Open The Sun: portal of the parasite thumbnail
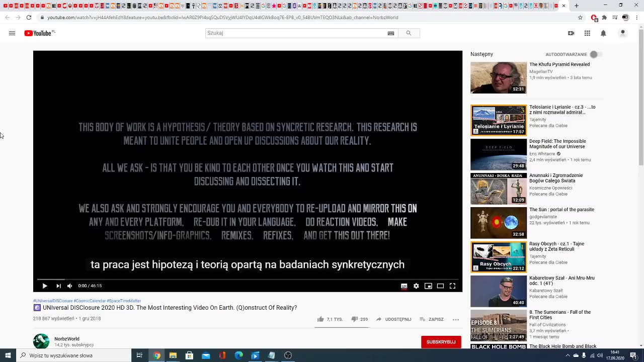 pos(499,223)
